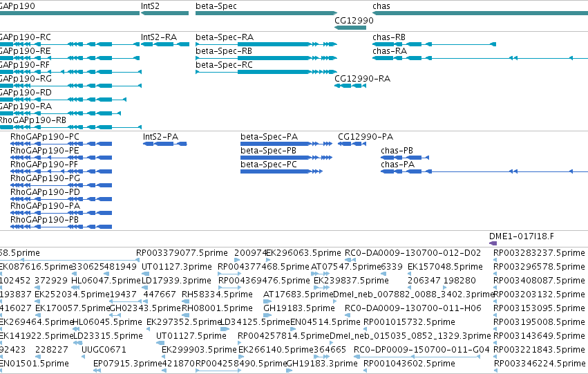Viewport: 588px width, 374px height.
Task: Open EST RH08001.5prime
Action: tap(217, 309)
